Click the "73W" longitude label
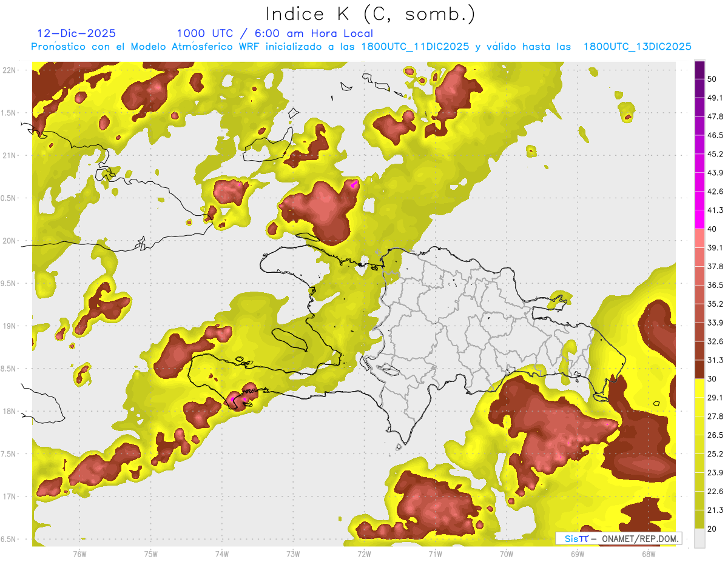 (293, 554)
